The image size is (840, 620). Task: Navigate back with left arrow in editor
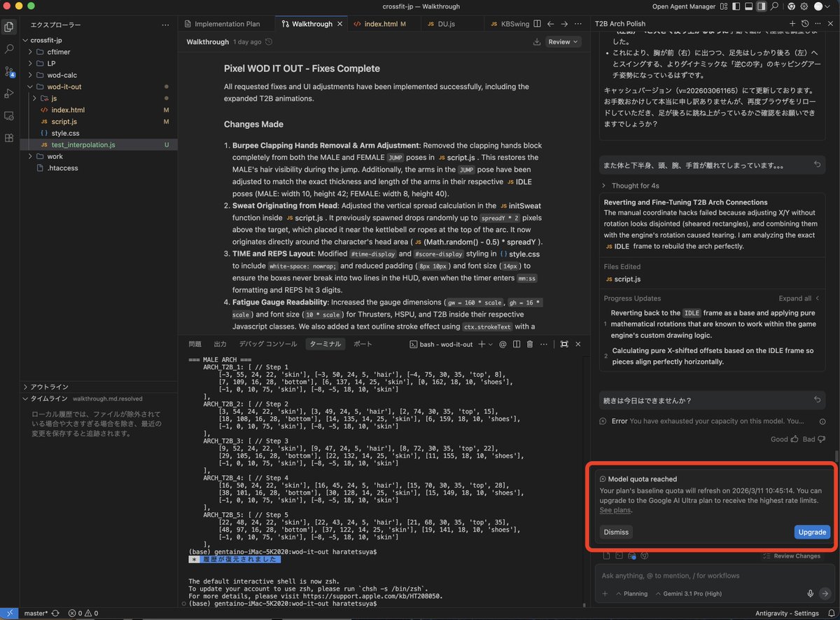(550, 23)
